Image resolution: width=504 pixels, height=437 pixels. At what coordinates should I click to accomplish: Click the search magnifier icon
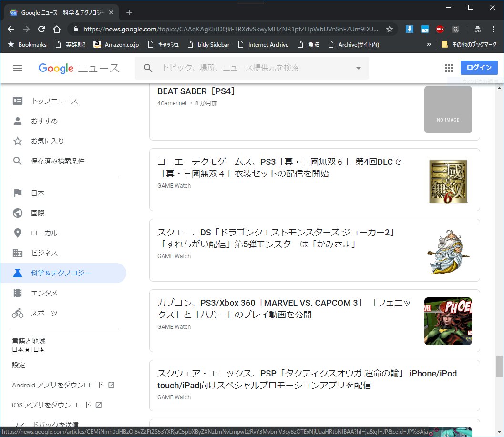point(148,68)
